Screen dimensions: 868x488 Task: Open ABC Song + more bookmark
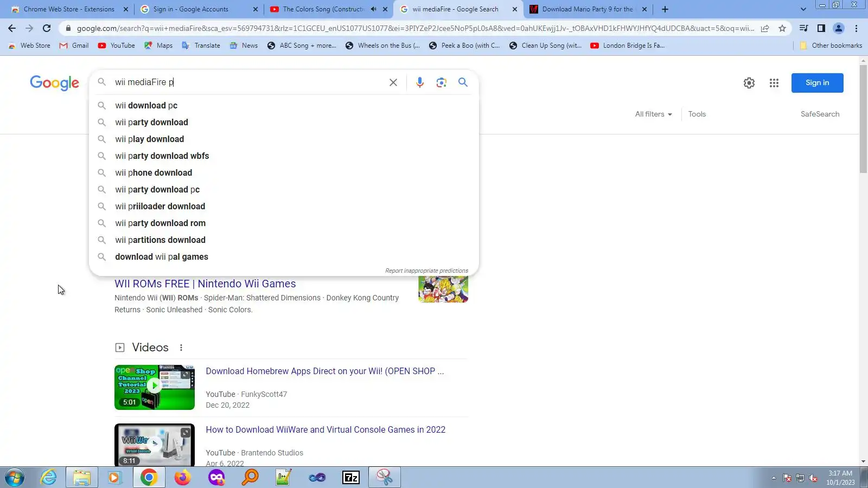302,46
